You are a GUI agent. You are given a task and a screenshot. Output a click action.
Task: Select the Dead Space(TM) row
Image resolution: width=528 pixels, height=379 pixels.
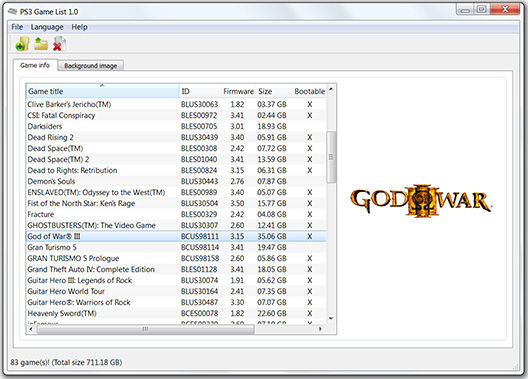point(176,148)
